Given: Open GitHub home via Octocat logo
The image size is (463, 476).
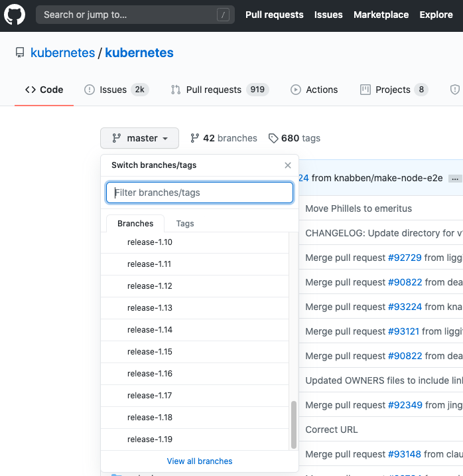Looking at the screenshot, I should coord(15,15).
